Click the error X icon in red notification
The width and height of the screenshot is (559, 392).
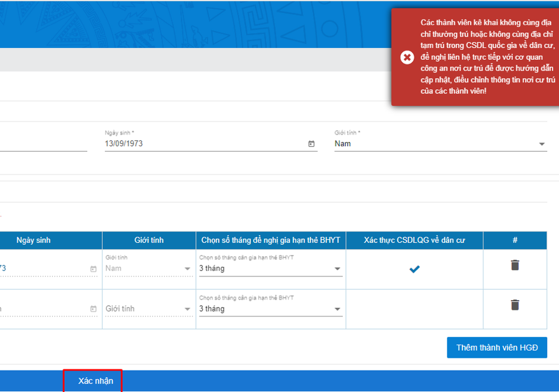(407, 57)
